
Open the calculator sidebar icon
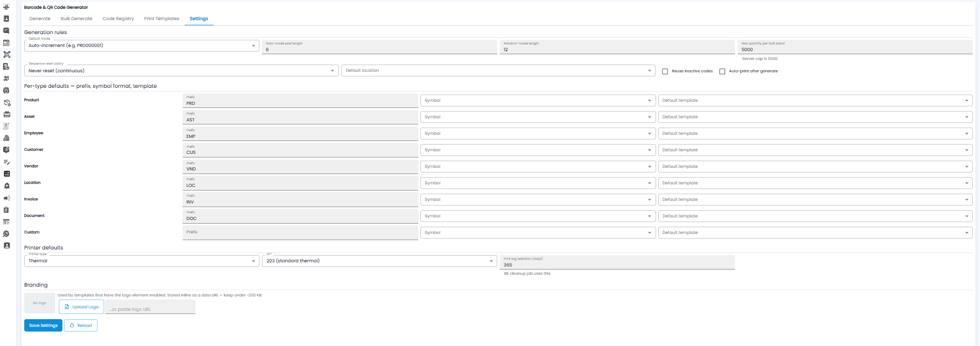tap(6, 174)
